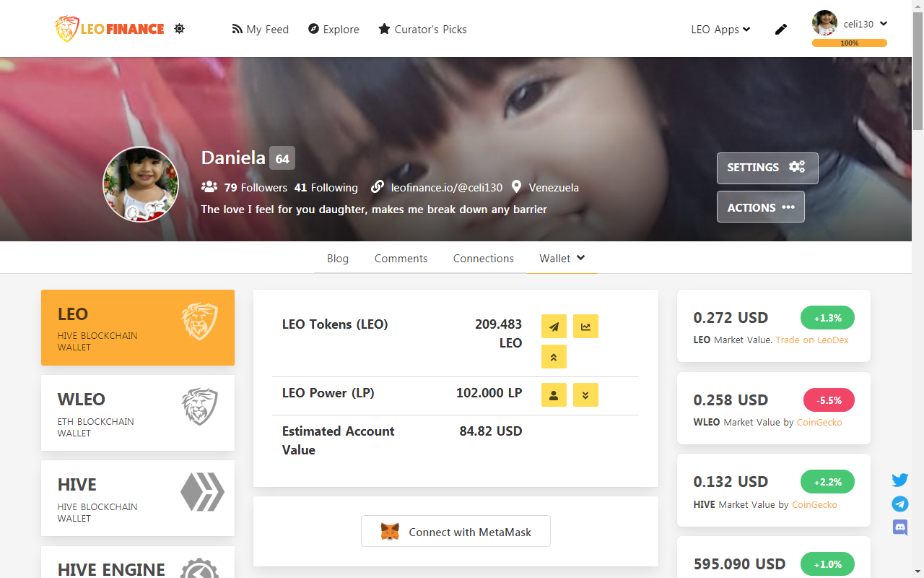Click the 100% voting power bar
The height and width of the screenshot is (578, 924).
tap(850, 43)
